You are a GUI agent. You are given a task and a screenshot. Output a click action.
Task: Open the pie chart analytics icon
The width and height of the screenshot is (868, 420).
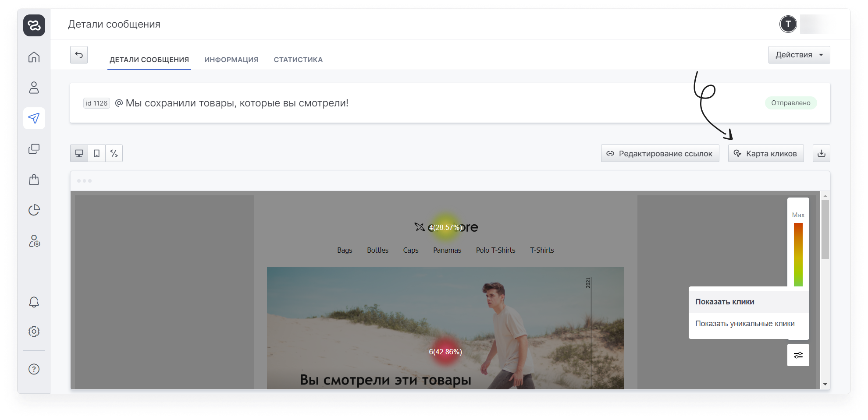(x=34, y=210)
